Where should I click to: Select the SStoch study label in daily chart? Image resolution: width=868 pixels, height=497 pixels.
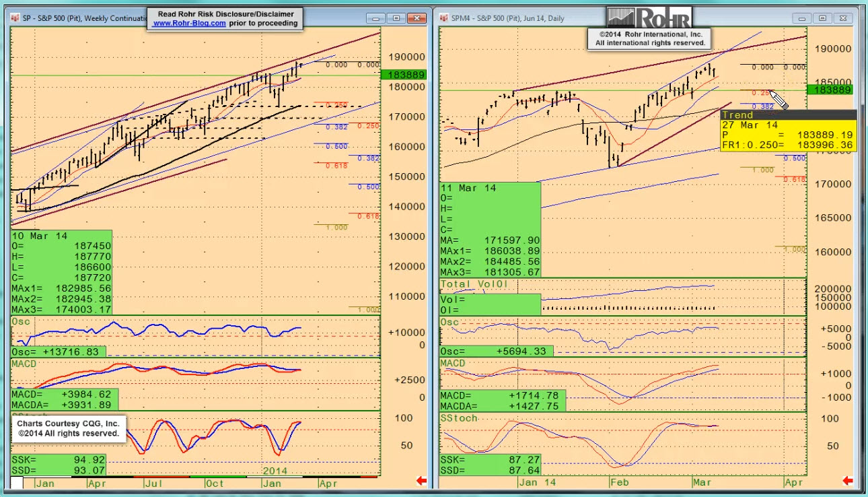tap(458, 418)
